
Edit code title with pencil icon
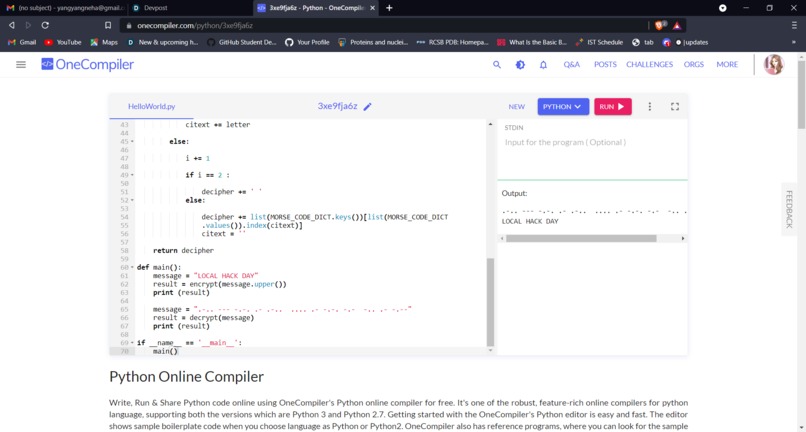tap(368, 106)
